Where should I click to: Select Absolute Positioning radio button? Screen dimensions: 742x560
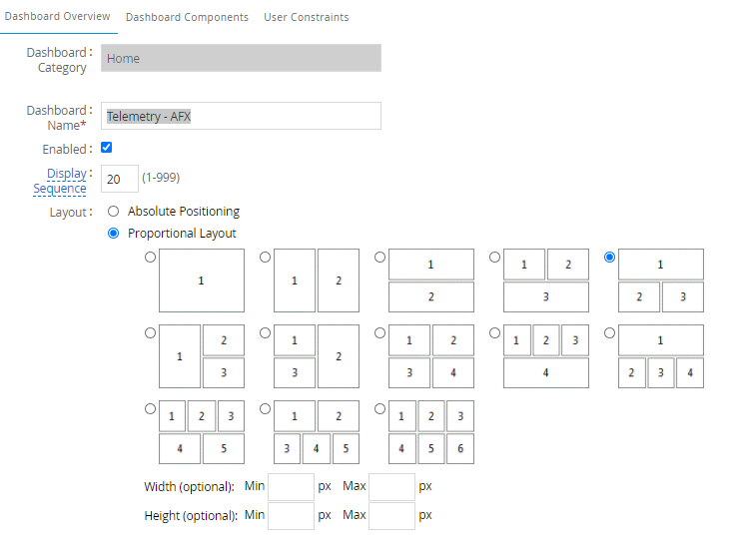tap(113, 212)
